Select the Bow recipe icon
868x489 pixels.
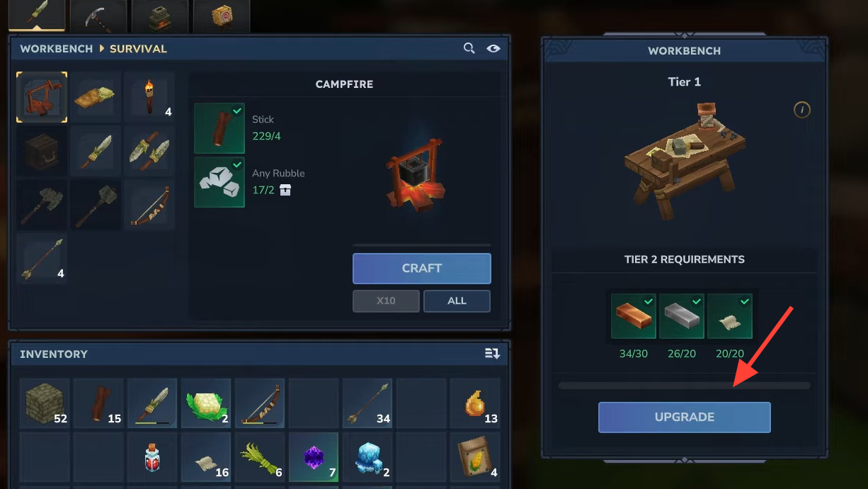pyautogui.click(x=150, y=205)
